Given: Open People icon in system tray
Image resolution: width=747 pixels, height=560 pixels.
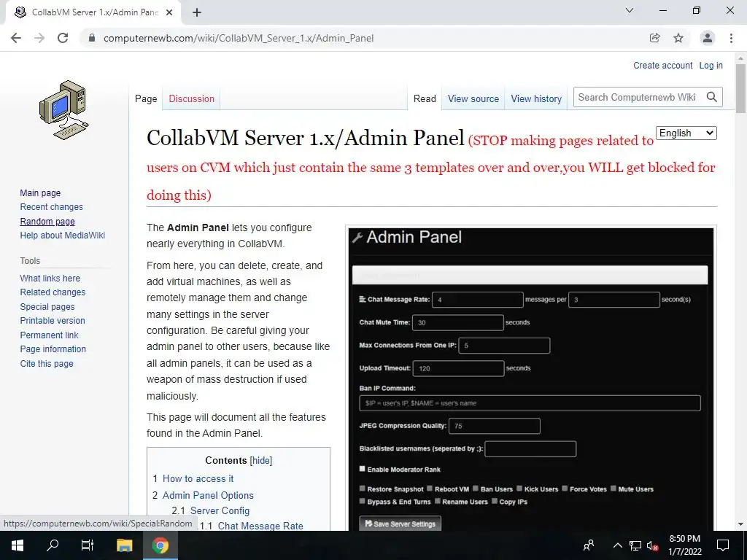Looking at the screenshot, I should click(589, 545).
